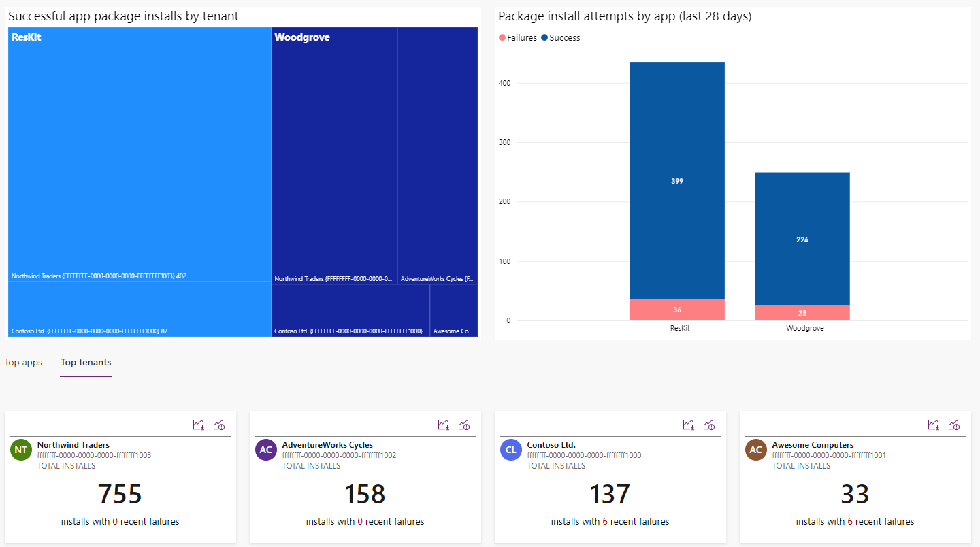Click the Woodgrove treemap group header
Viewport: 980px width, 547px height.
[302, 37]
